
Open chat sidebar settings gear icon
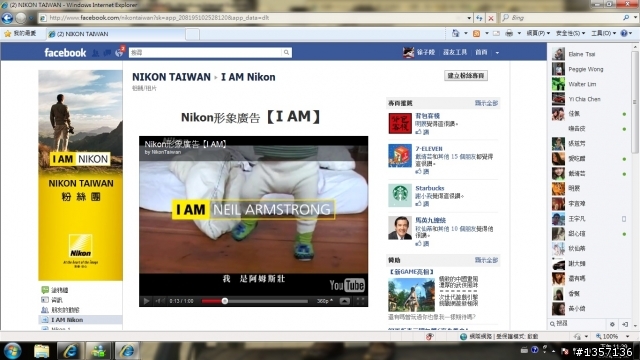pos(612,324)
